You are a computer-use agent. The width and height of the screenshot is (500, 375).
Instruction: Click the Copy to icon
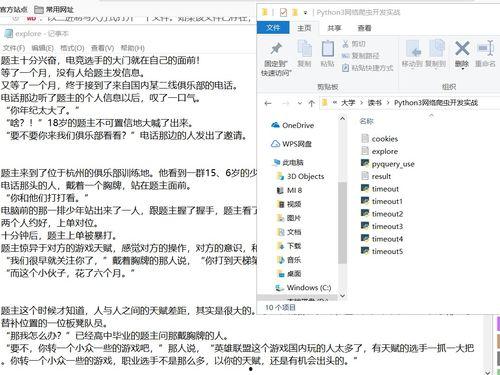(436, 49)
